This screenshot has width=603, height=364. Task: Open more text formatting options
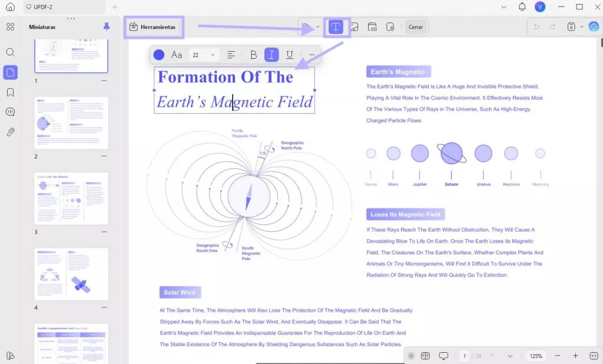tap(312, 55)
